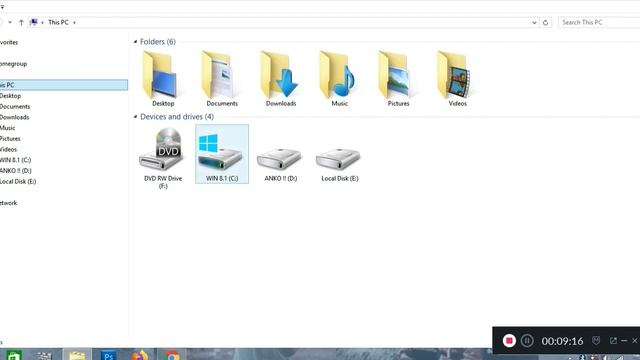Image resolution: width=640 pixels, height=360 pixels.
Task: Select Music in the navigation pane
Action: click(x=8, y=128)
